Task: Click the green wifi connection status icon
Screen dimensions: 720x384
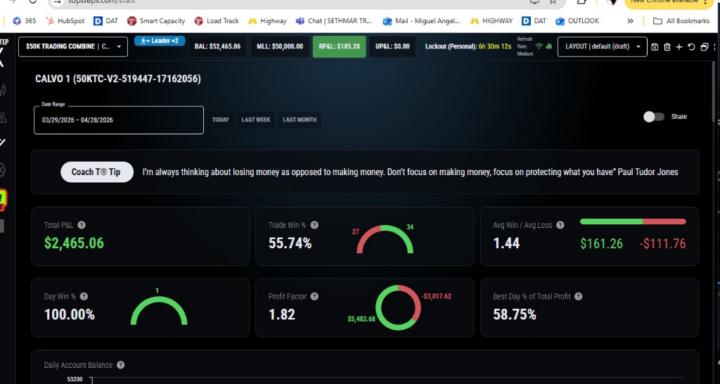Action: tap(539, 46)
